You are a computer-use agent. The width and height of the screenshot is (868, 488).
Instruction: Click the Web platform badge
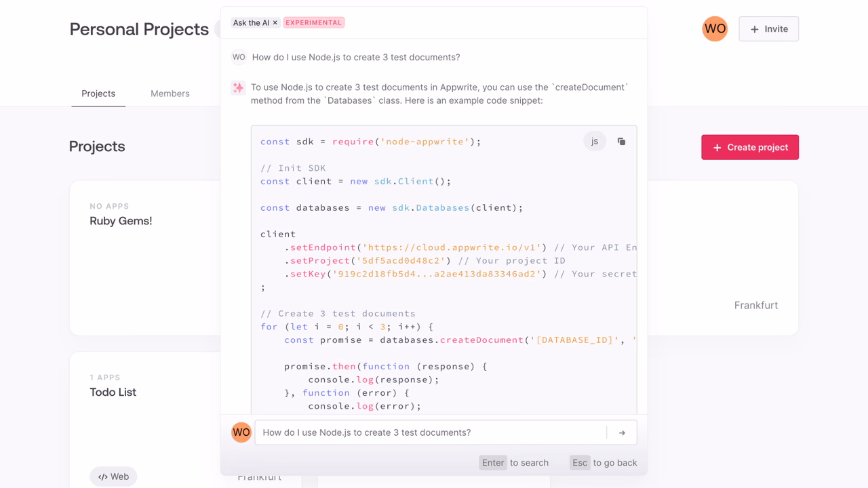(113, 476)
